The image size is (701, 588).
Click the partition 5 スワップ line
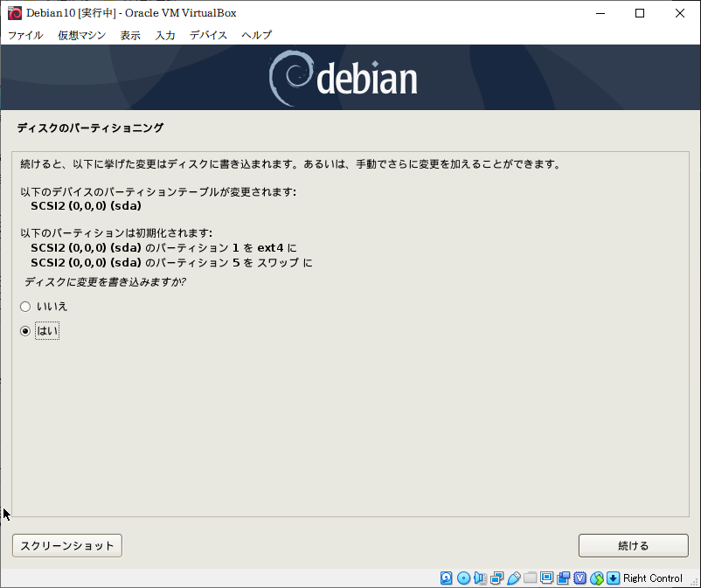pyautogui.click(x=171, y=263)
